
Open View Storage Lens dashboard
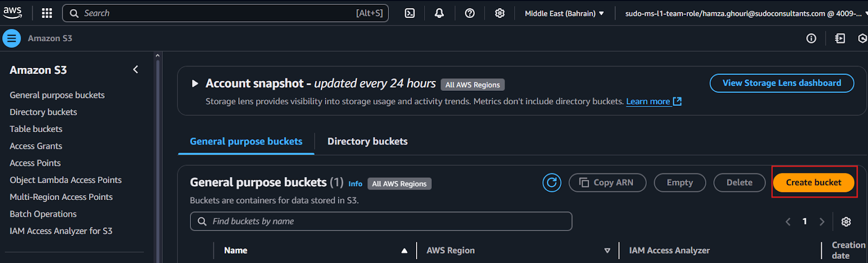point(782,83)
